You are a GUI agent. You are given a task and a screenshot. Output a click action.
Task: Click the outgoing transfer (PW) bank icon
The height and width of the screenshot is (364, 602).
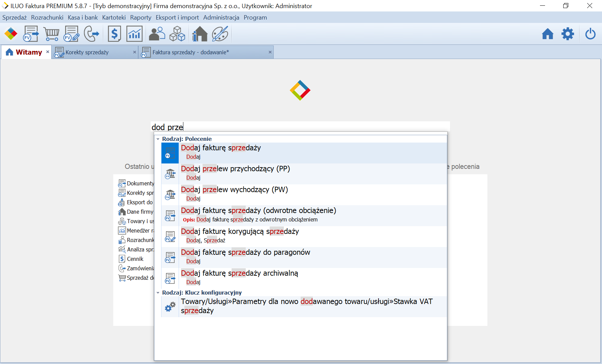pyautogui.click(x=170, y=195)
